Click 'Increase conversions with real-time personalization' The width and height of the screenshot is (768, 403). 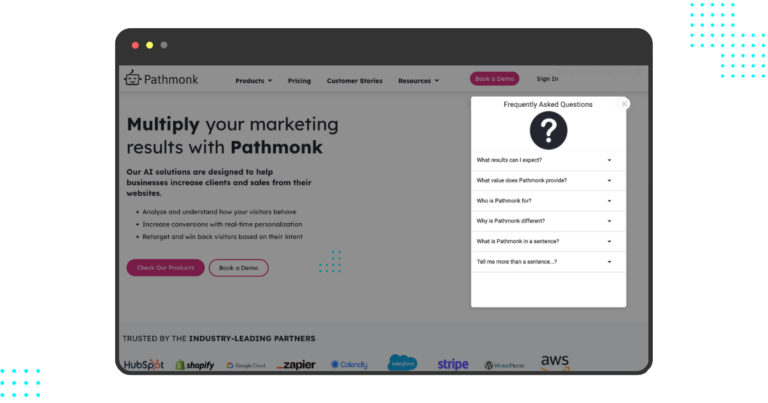[222, 224]
